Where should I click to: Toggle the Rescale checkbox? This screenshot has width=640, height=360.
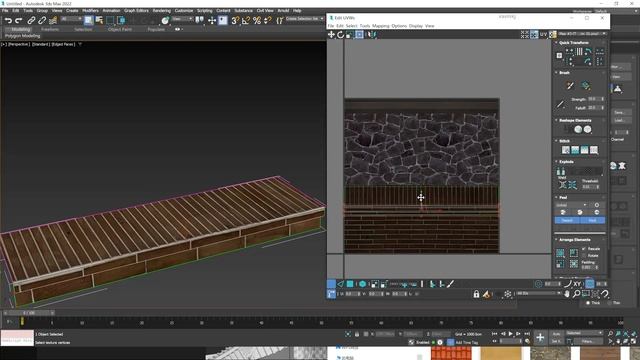[x=584, y=249]
